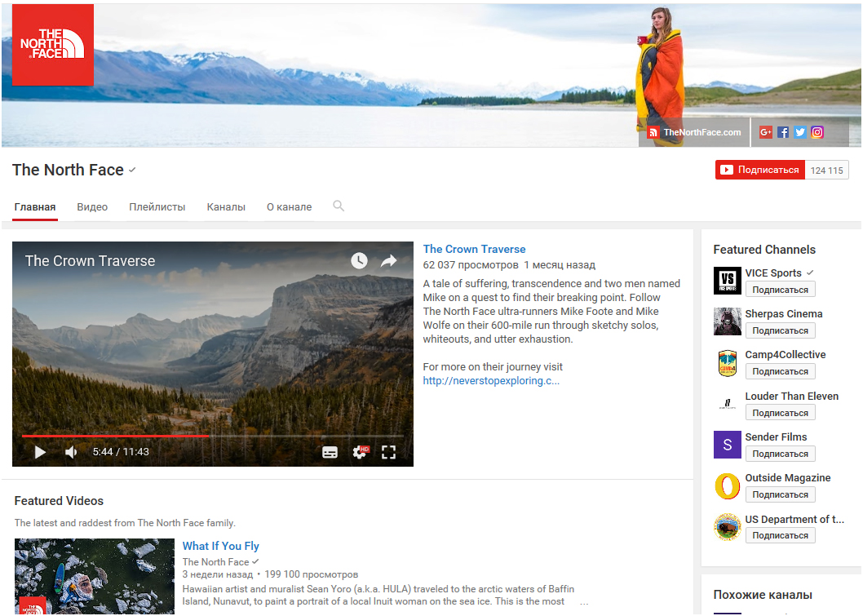Screen dimensions: 863x616
Task: Click the Watch Later clock icon
Action: [x=359, y=260]
